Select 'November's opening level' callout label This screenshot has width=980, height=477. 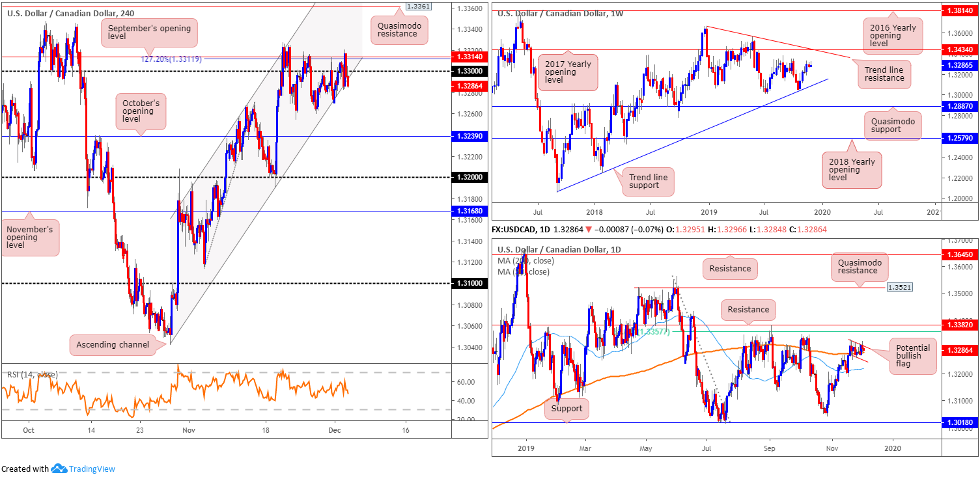29,238
